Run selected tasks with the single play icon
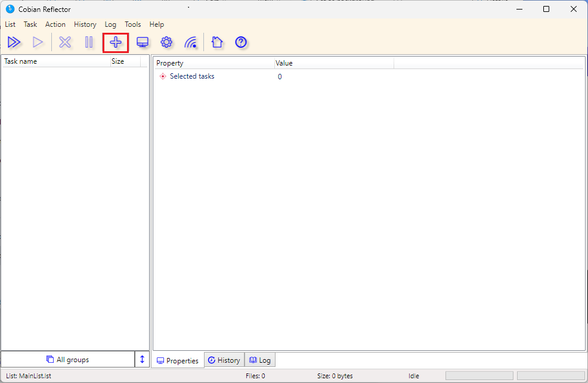588x383 pixels. pyautogui.click(x=38, y=42)
